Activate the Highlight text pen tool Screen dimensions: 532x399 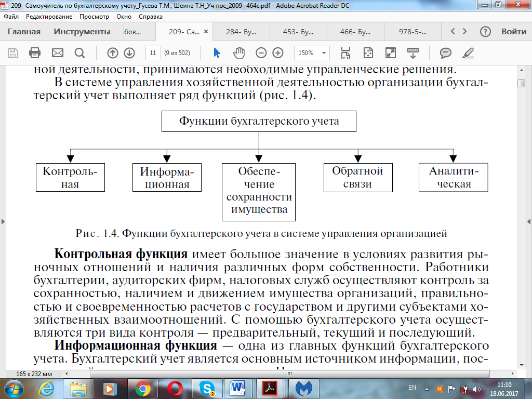[468, 53]
